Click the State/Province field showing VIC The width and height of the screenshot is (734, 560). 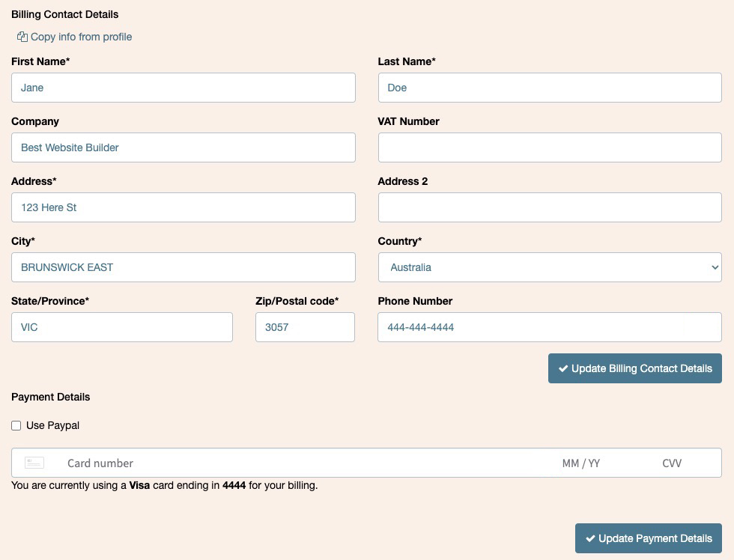coord(121,327)
